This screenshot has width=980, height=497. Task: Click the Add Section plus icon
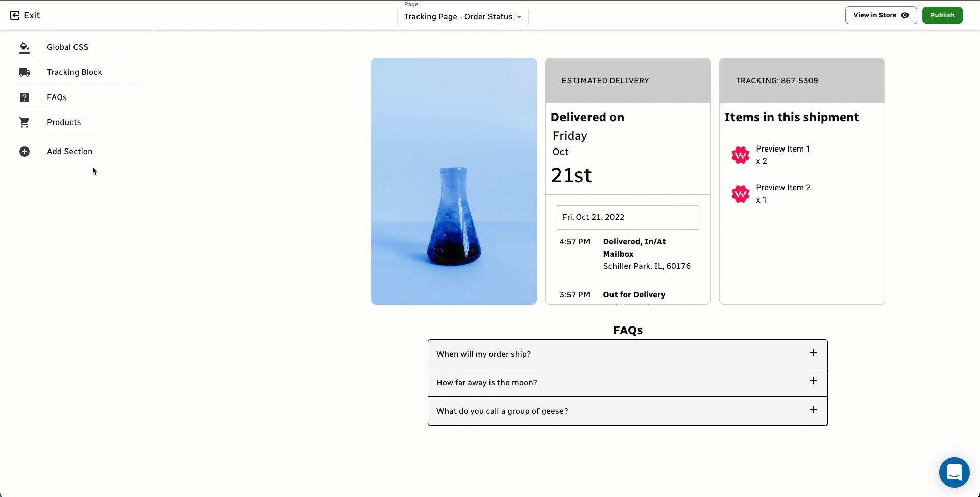click(24, 152)
